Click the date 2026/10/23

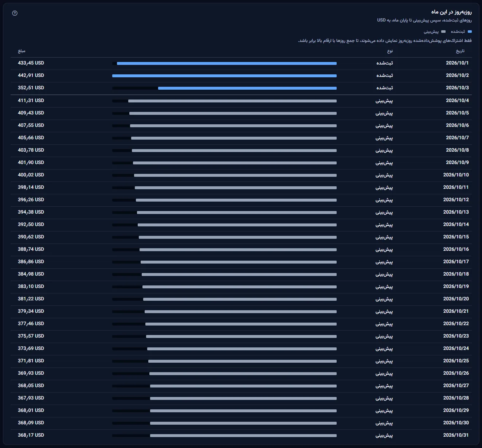click(456, 336)
